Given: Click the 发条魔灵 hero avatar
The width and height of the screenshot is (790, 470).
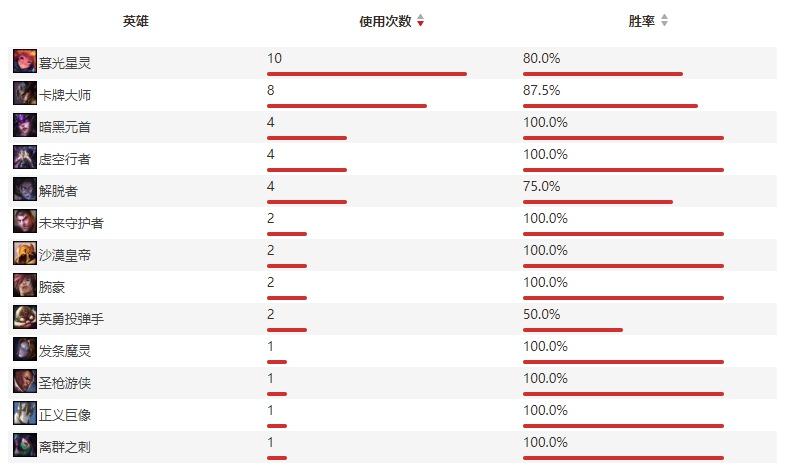Looking at the screenshot, I should [25, 350].
